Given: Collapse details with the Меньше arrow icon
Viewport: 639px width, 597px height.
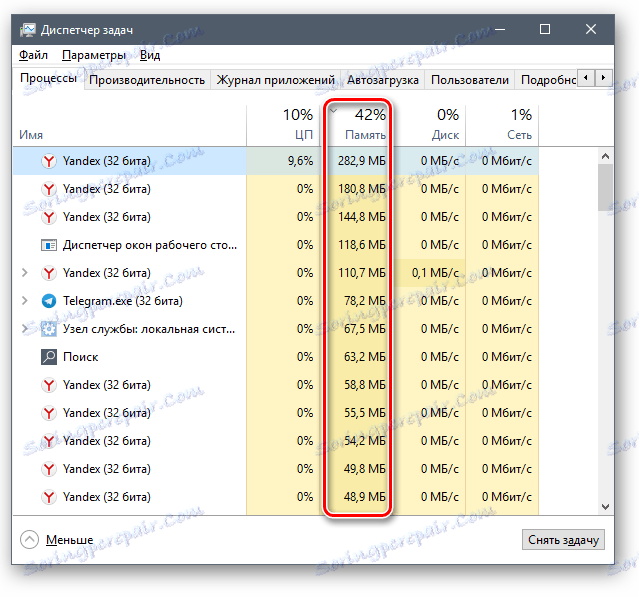Looking at the screenshot, I should 29,540.
